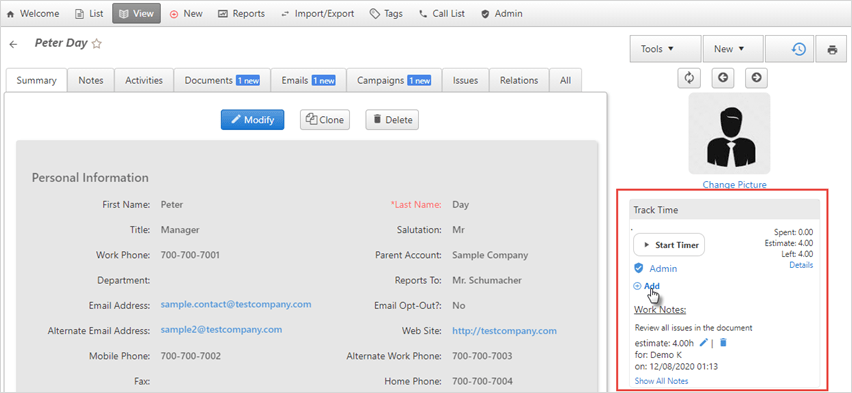Viewport: 852px width, 393px height.
Task: Click the Show All Notes link
Action: (x=661, y=381)
